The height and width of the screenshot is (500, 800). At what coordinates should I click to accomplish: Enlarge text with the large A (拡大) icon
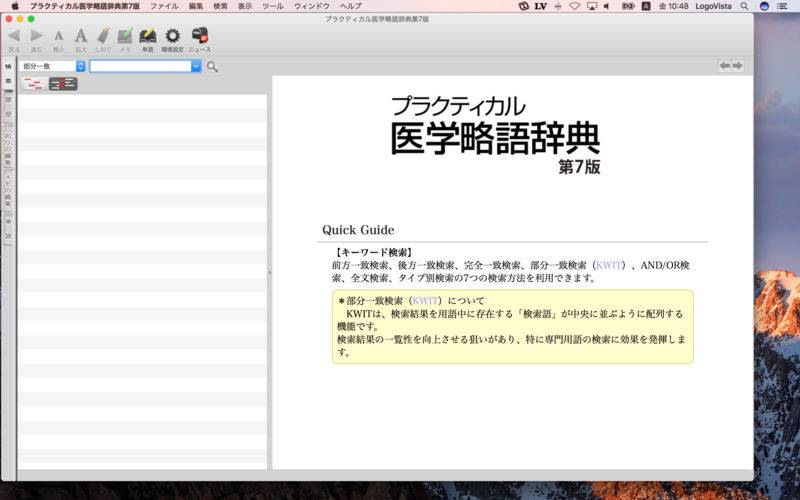pyautogui.click(x=81, y=36)
